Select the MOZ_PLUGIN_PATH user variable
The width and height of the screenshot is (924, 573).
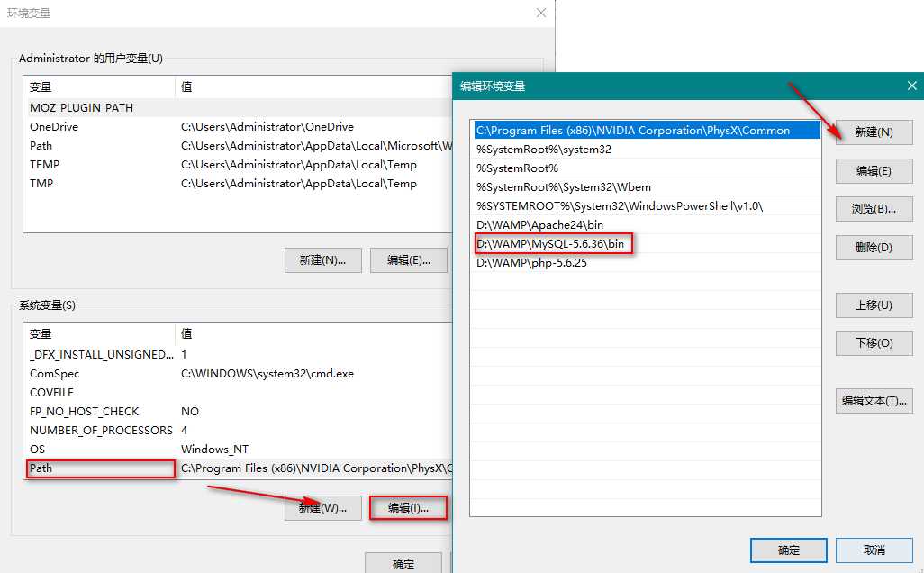click(238, 108)
